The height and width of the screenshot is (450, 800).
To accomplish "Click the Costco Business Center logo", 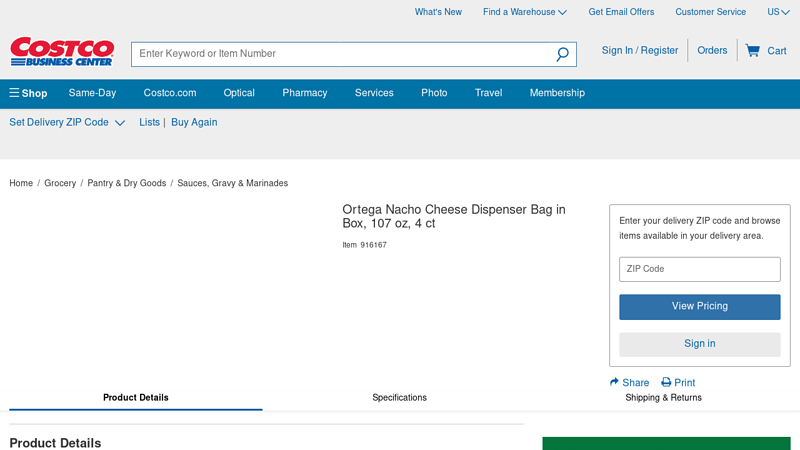I will pos(62,52).
